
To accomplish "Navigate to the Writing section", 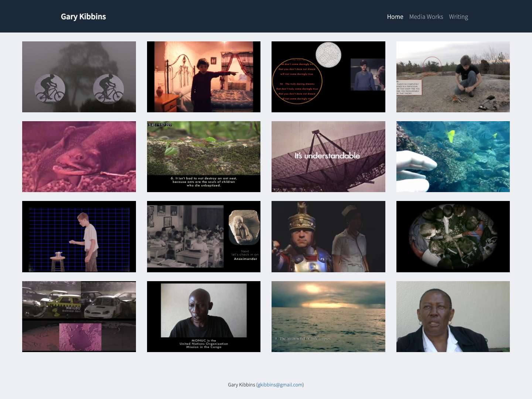I will tap(458, 17).
